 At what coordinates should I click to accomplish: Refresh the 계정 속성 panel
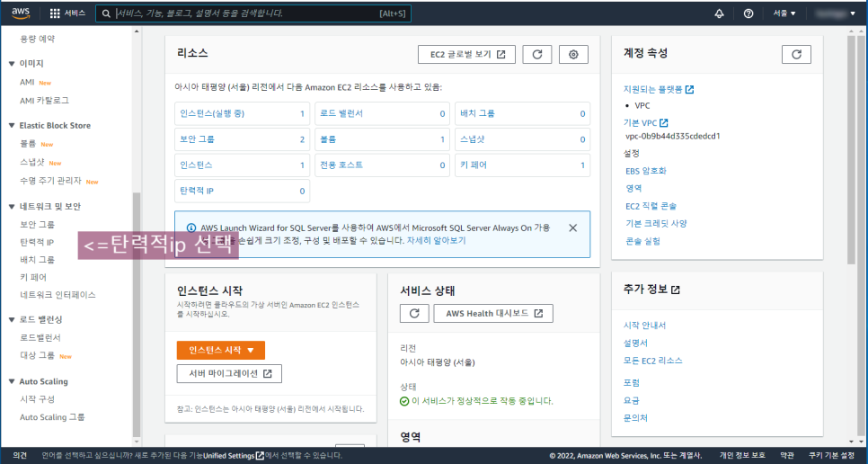click(x=796, y=54)
